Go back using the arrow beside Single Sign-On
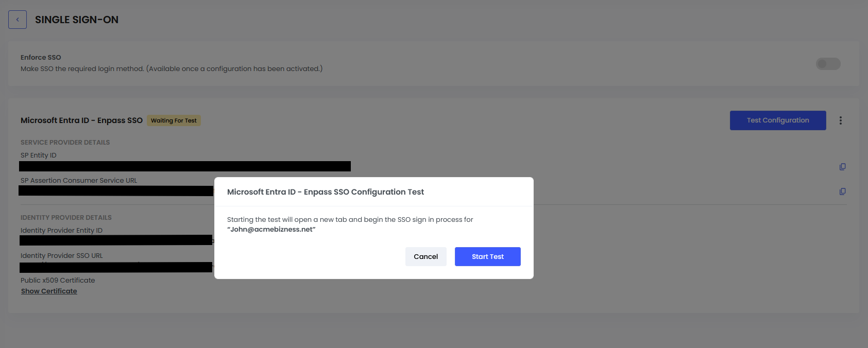Viewport: 868px width, 348px height. point(18,20)
